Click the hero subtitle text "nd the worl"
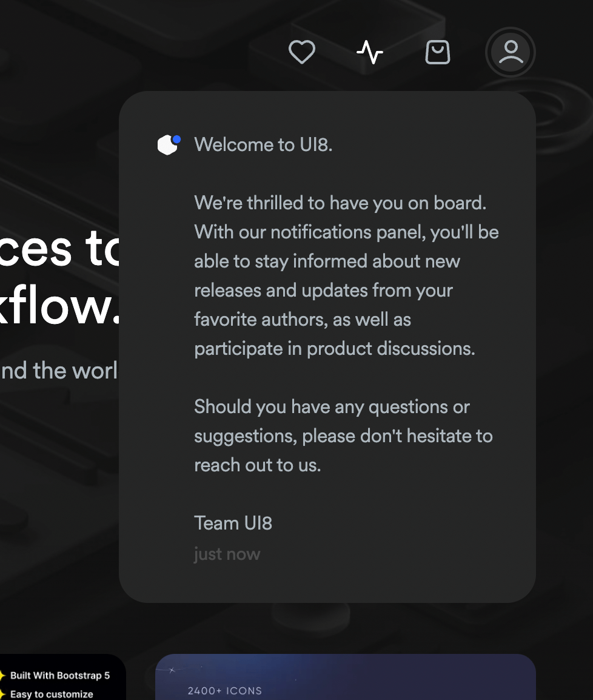The width and height of the screenshot is (593, 700). tap(59, 370)
